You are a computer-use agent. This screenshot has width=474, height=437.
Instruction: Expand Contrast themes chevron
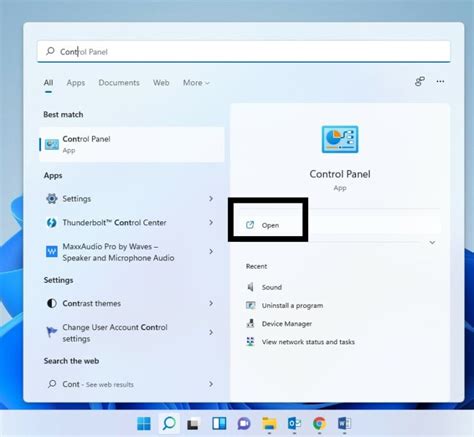point(211,303)
